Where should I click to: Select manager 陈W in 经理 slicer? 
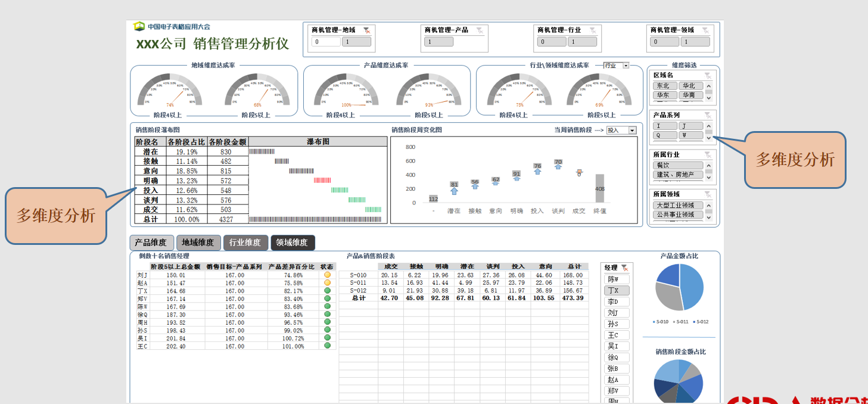617,279
